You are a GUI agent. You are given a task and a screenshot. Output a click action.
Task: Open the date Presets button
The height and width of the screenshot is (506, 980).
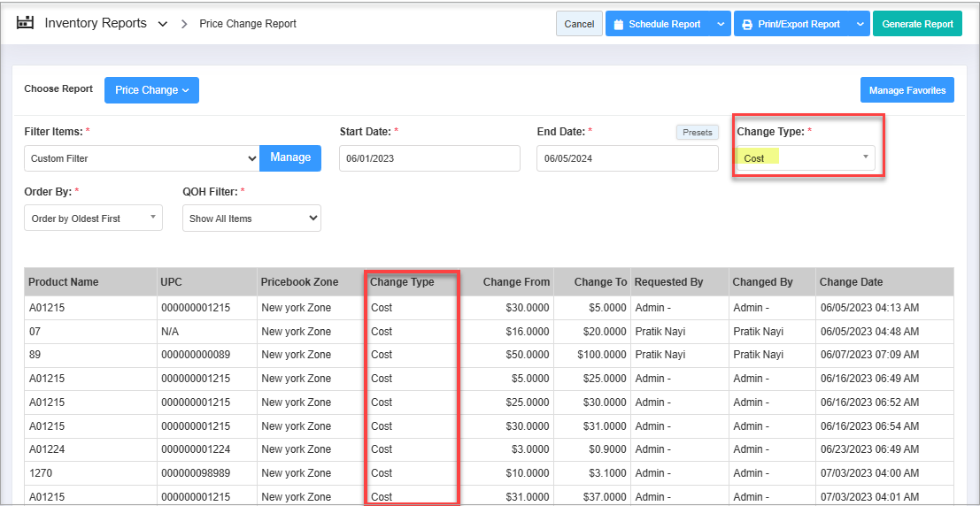click(x=697, y=132)
